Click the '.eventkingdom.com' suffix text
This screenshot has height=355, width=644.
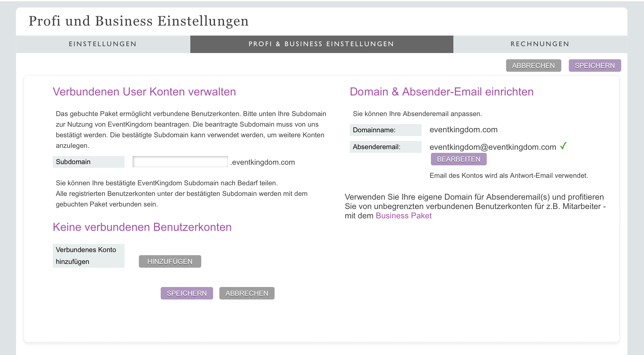tap(262, 162)
